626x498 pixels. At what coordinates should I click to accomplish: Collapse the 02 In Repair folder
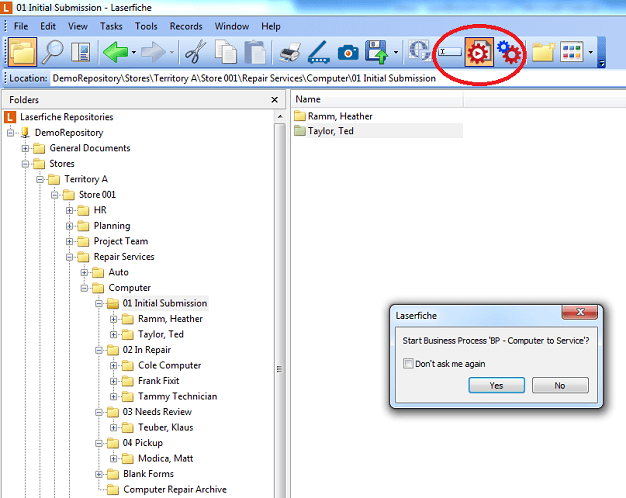[99, 350]
